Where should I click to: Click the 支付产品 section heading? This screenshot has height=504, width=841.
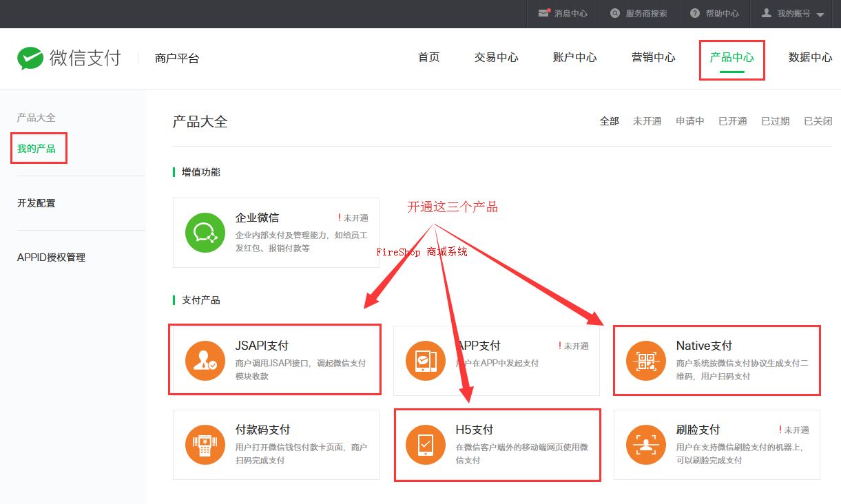201,300
